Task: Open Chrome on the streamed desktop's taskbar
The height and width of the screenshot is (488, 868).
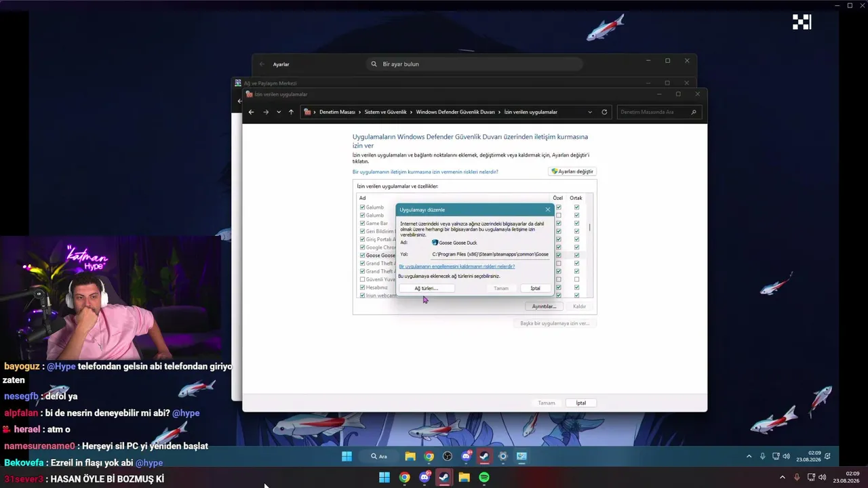Action: tap(429, 456)
